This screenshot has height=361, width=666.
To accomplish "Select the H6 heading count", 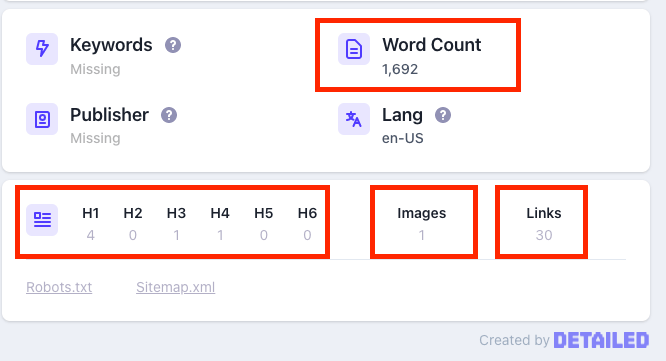I will (308, 223).
